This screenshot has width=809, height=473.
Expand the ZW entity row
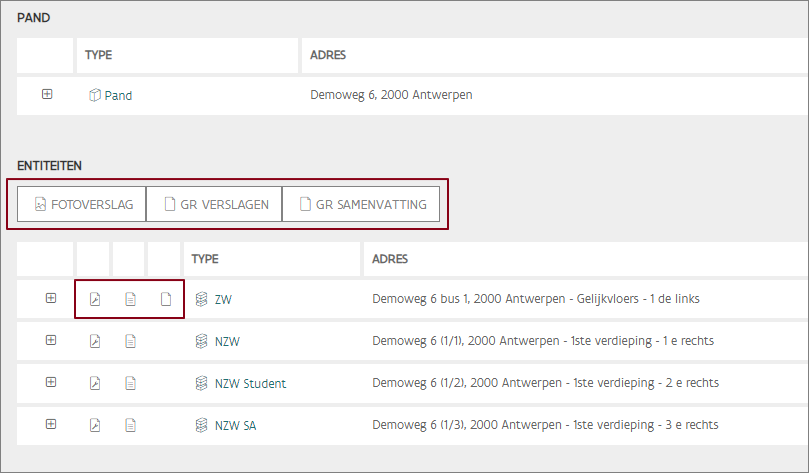51,298
